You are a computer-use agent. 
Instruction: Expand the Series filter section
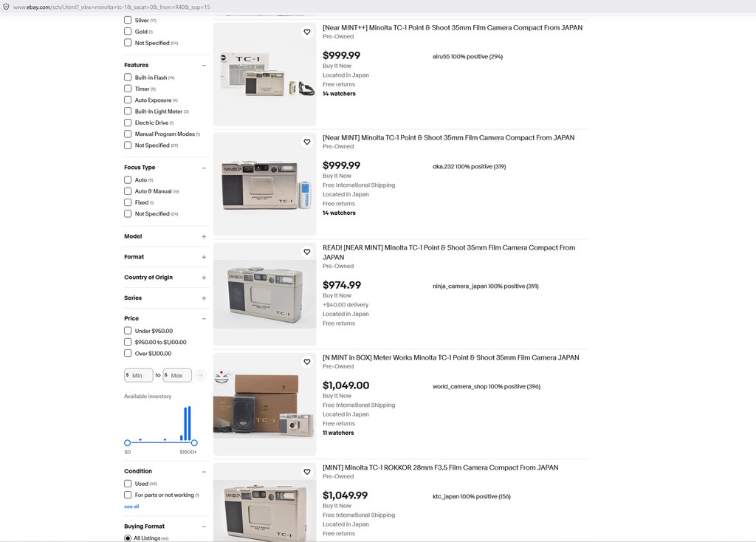[204, 298]
